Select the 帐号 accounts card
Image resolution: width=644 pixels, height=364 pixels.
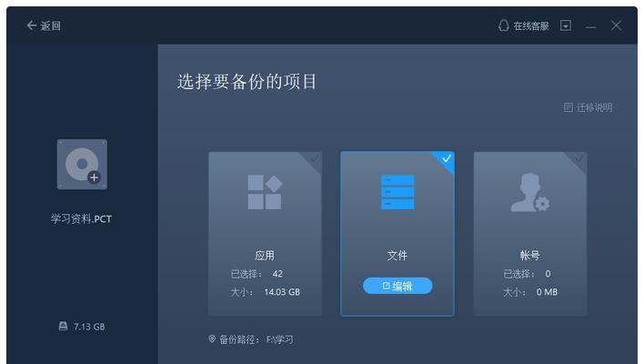coord(529,234)
